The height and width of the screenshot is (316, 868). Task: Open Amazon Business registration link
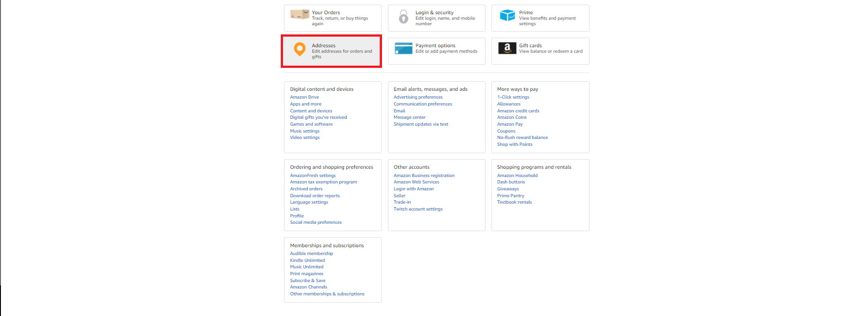pyautogui.click(x=424, y=176)
